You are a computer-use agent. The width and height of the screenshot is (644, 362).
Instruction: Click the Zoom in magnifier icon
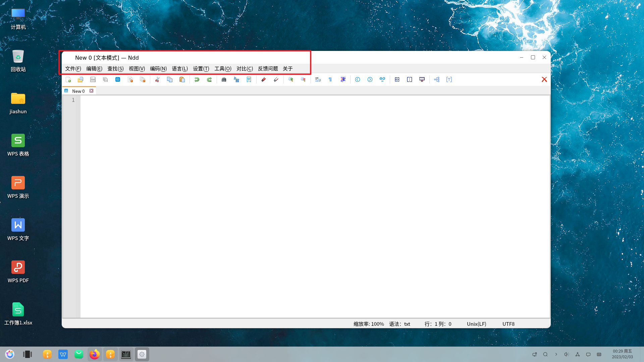291,79
